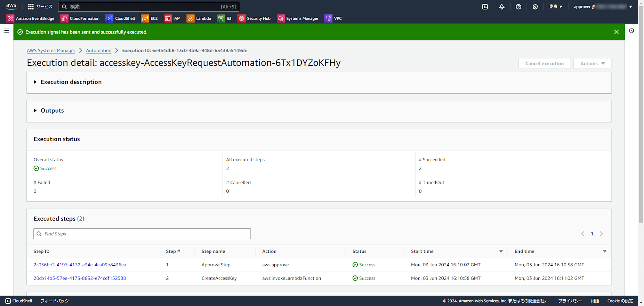Open the feedback link in footer

coord(55,301)
